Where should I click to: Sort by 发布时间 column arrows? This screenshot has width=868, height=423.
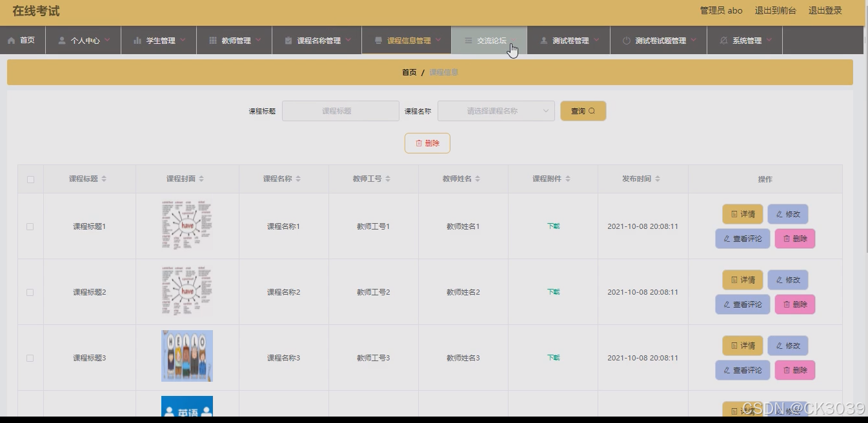click(657, 179)
